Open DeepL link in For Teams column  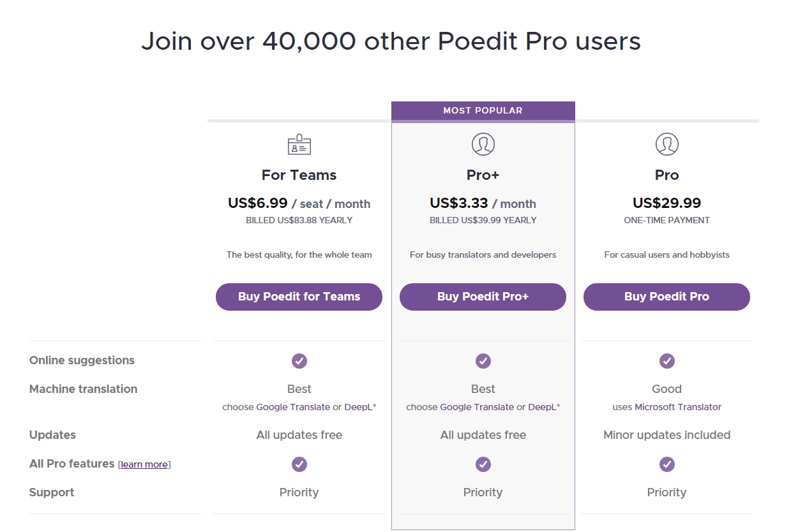pyautogui.click(x=358, y=407)
